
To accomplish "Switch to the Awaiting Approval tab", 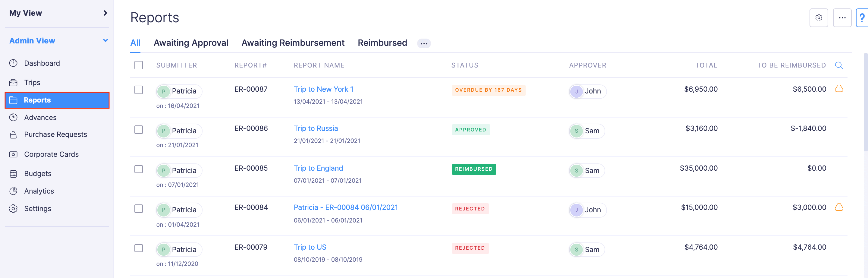I will 191,43.
